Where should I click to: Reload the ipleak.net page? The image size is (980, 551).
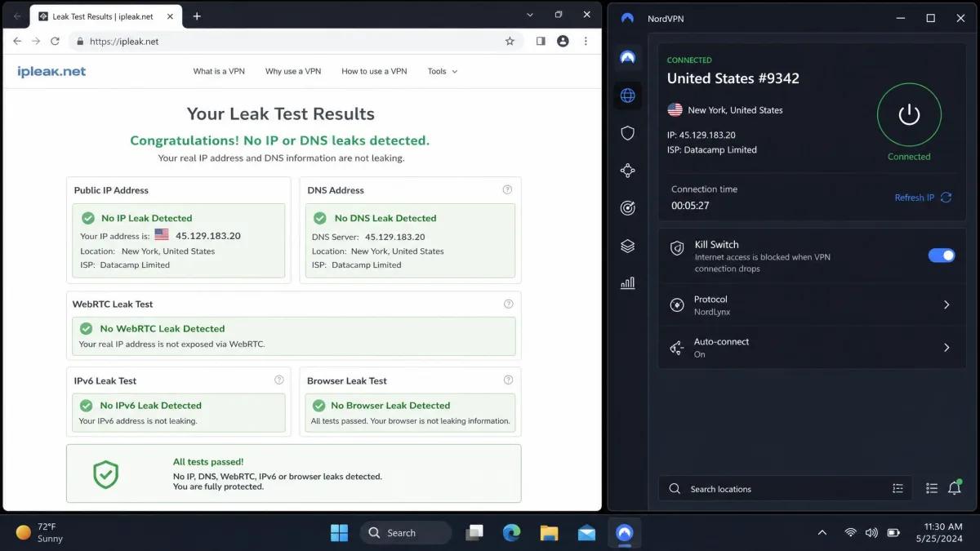(56, 41)
